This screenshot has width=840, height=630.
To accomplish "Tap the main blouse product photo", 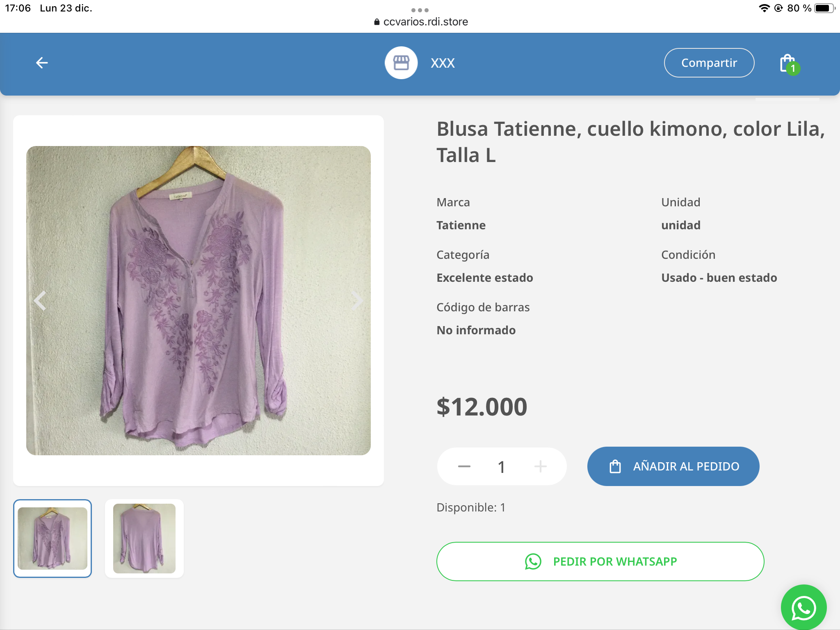I will [x=199, y=301].
